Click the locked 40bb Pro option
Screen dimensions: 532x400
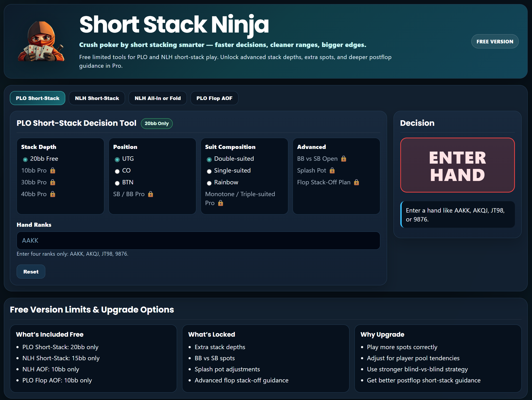click(38, 194)
